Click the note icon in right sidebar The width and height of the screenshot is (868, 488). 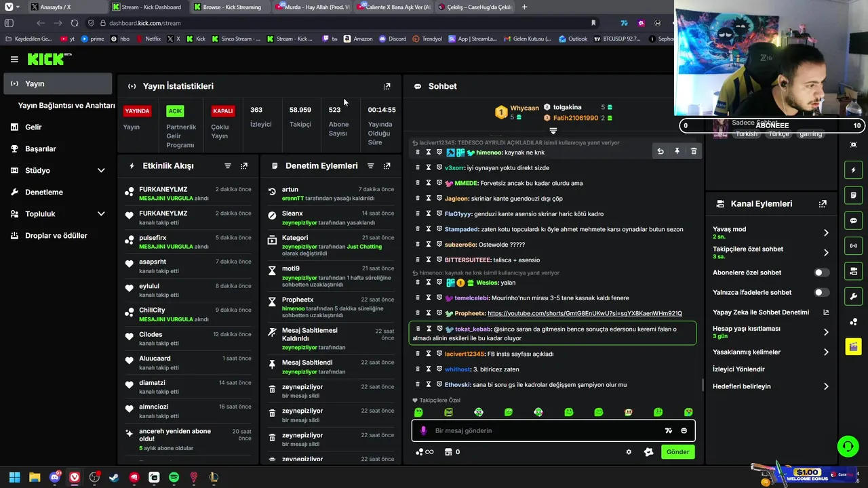click(853, 195)
